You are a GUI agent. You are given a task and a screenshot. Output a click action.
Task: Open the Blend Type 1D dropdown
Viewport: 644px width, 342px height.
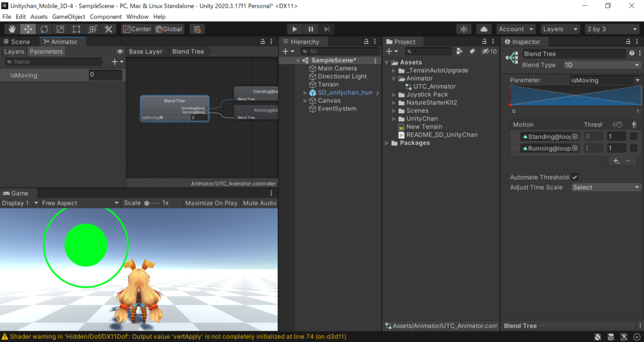[602, 65]
